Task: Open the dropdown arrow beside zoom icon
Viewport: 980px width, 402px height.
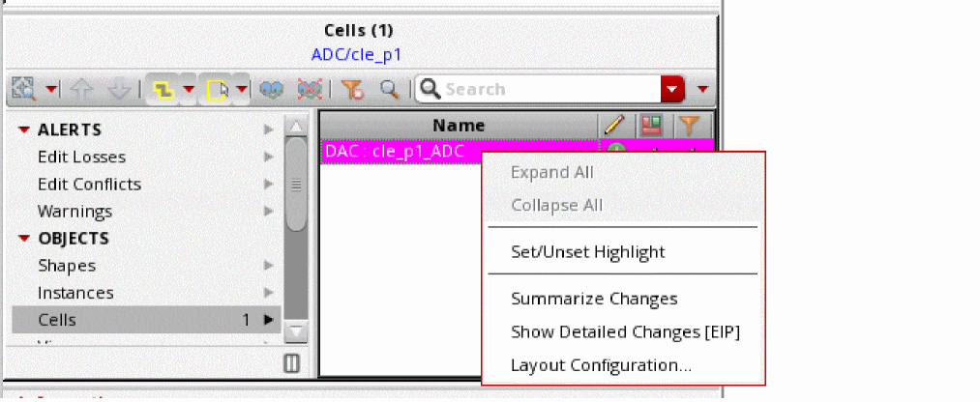Action: point(51,90)
